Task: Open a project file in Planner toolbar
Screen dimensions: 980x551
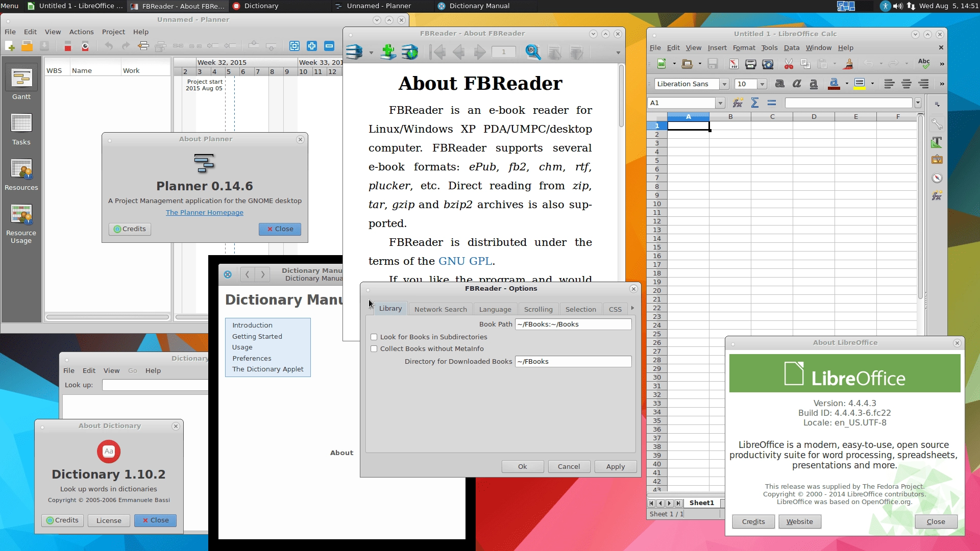Action: tap(27, 46)
